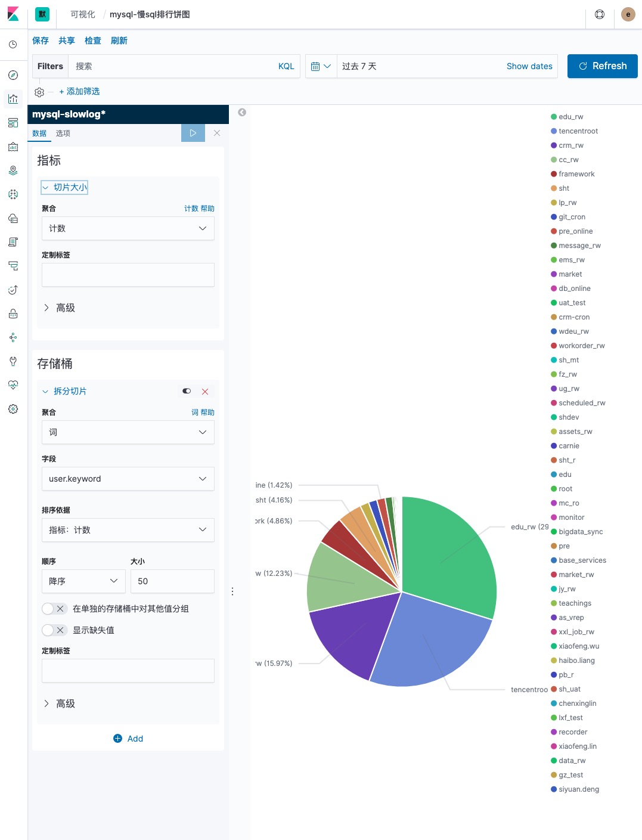Image resolution: width=642 pixels, height=840 pixels.
Task: Discard changes with the X icon
Action: click(217, 133)
